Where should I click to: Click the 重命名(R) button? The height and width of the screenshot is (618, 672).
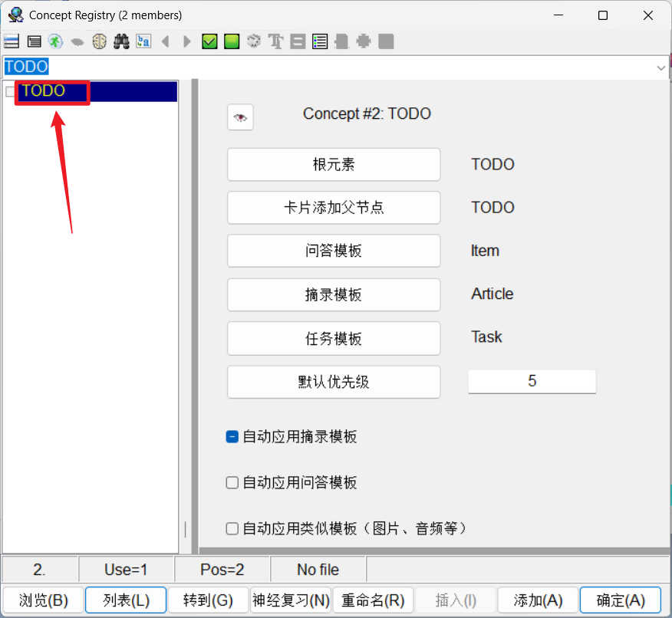pyautogui.click(x=373, y=600)
